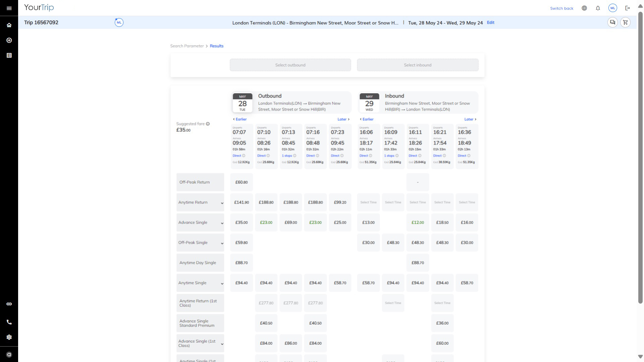Open the settings gear in sidebar
This screenshot has width=644, height=362.
pos(9,337)
